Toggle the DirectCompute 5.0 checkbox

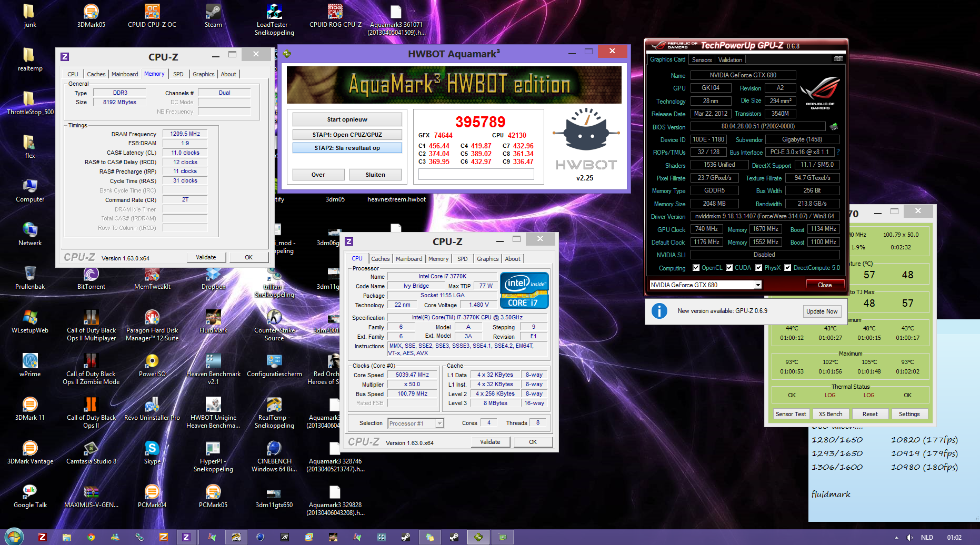788,268
